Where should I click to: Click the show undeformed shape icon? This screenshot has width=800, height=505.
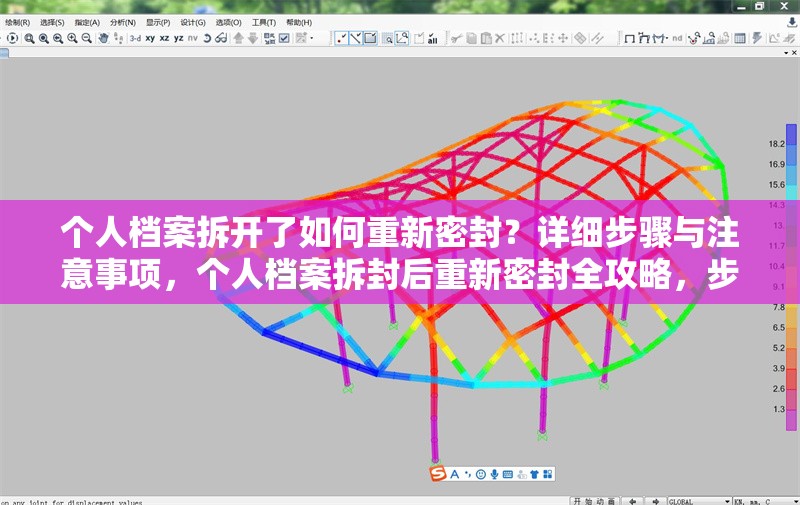coord(630,38)
